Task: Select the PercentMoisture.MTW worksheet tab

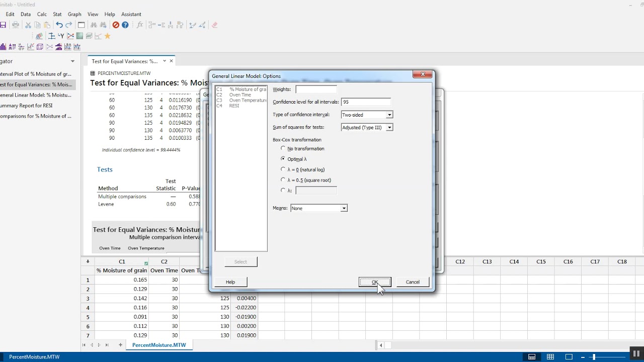Action: pyautogui.click(x=159, y=345)
